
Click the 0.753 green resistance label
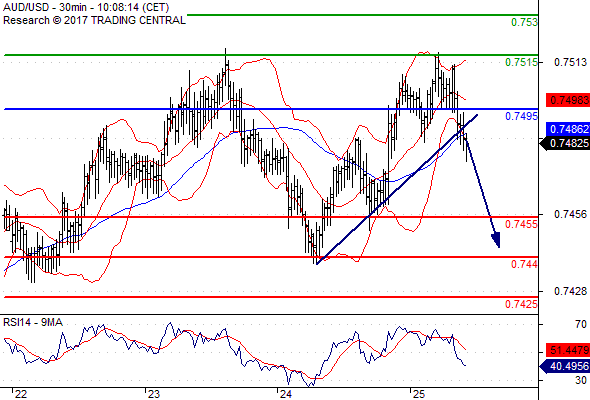[524, 22]
